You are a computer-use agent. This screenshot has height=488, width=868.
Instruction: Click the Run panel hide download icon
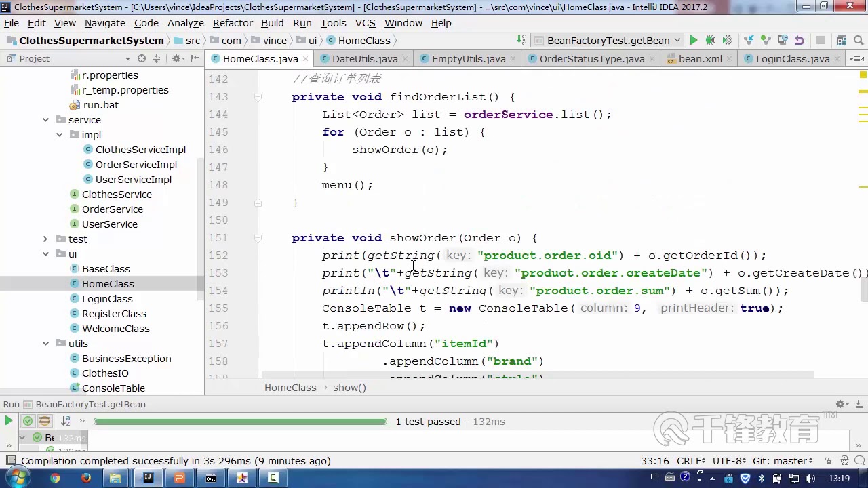(858, 404)
